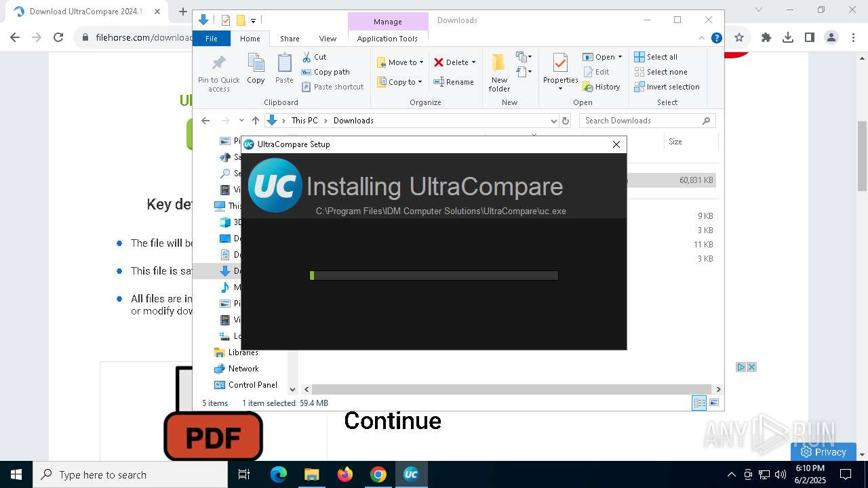Click the Windows Start button
The height and width of the screenshot is (488, 868).
16,474
